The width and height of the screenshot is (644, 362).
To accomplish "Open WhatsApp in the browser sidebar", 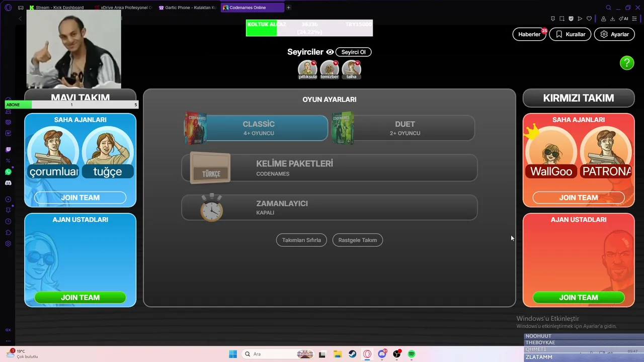I will 8,171.
